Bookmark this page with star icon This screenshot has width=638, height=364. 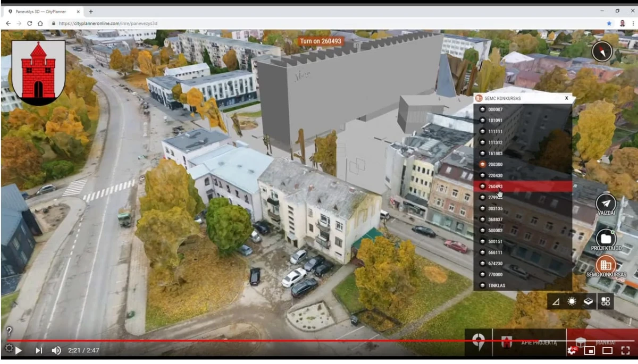point(609,23)
